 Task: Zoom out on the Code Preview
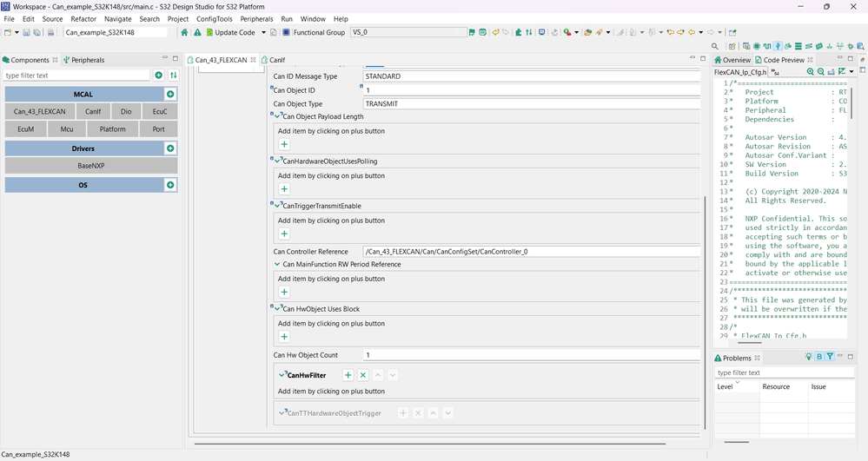click(x=821, y=72)
